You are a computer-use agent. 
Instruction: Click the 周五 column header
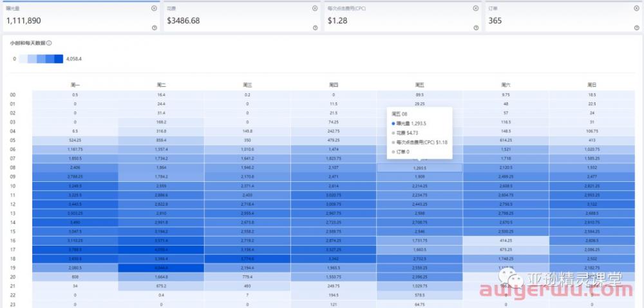pyautogui.click(x=419, y=86)
